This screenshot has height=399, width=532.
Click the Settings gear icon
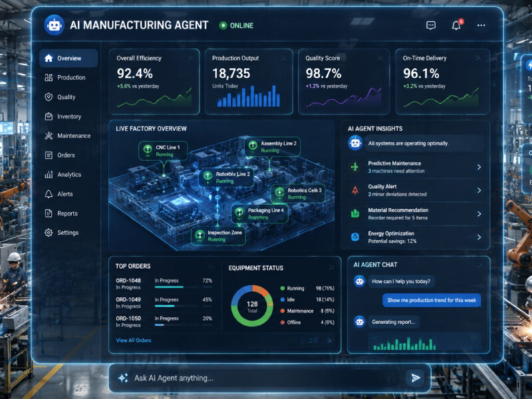(x=49, y=233)
